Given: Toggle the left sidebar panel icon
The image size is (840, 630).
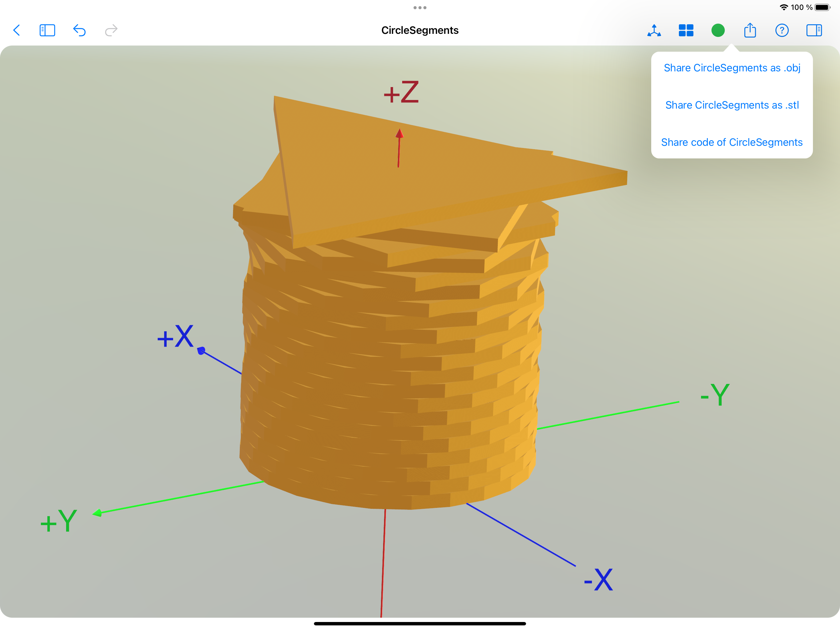Looking at the screenshot, I should point(47,30).
